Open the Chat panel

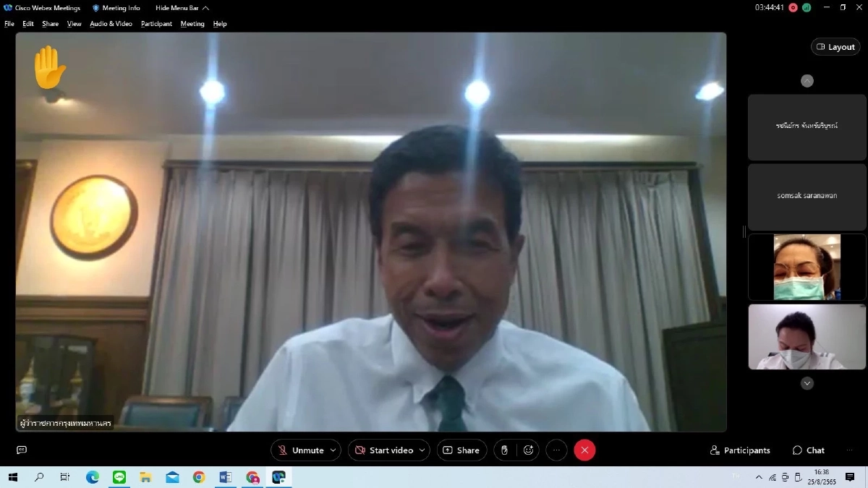808,450
